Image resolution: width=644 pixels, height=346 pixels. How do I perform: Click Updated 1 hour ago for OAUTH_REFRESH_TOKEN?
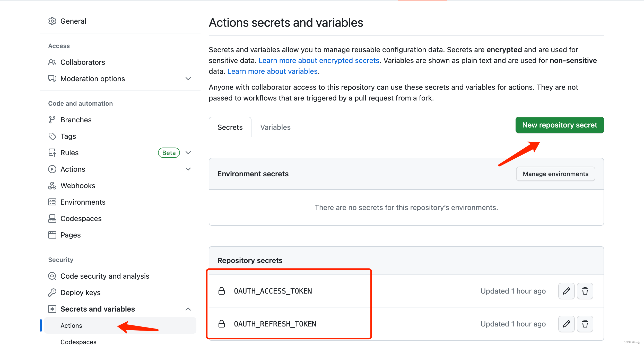[513, 324]
